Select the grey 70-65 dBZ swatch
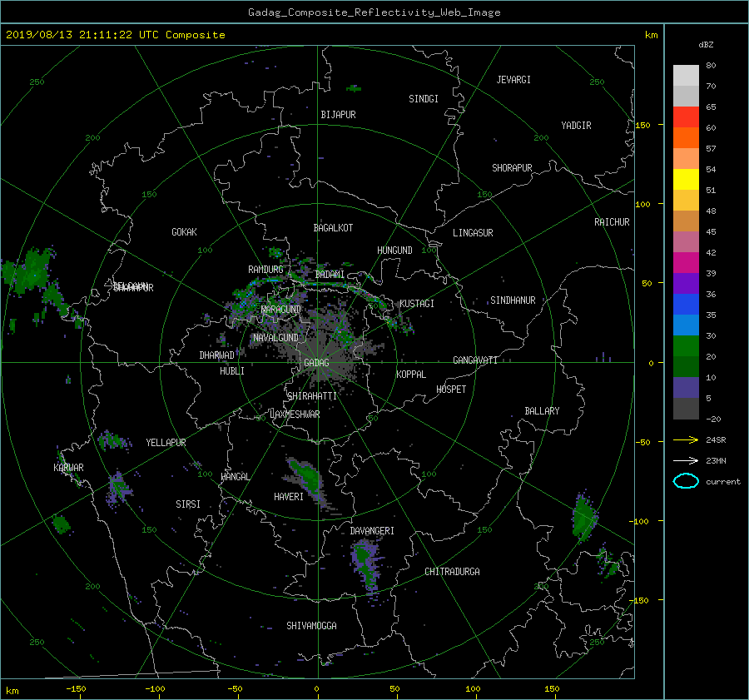The width and height of the screenshot is (749, 700). 686,96
